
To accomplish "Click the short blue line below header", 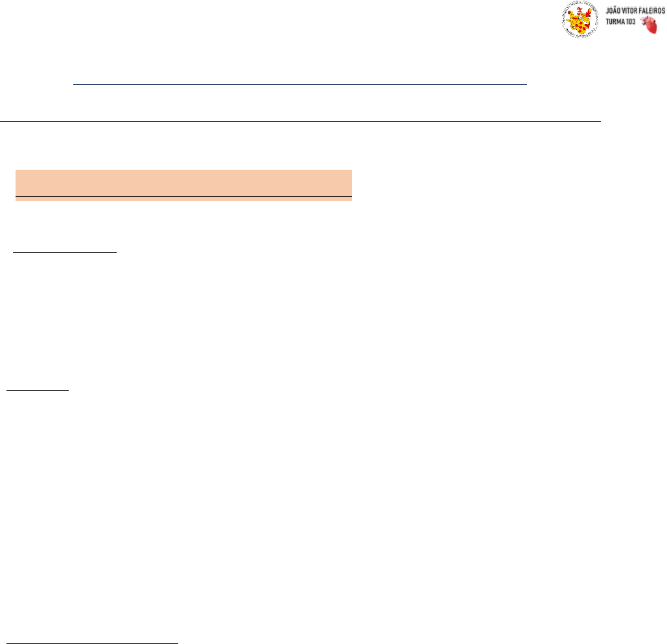I will (300, 85).
